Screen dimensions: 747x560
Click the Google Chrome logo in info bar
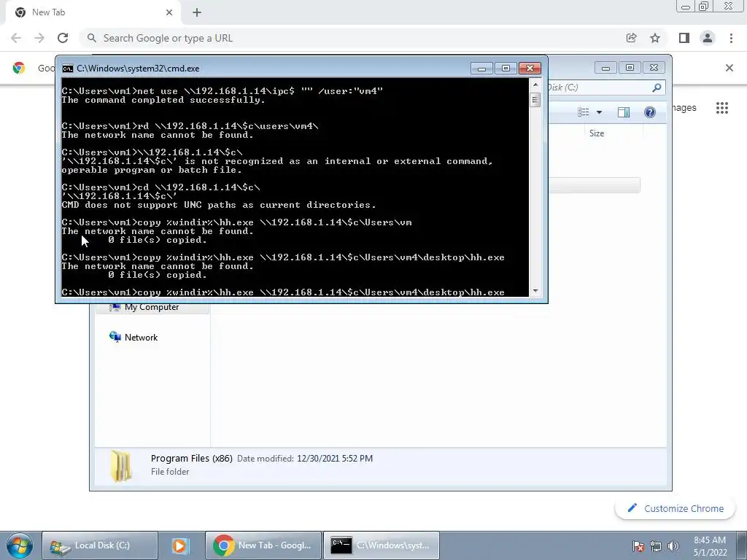coord(19,68)
